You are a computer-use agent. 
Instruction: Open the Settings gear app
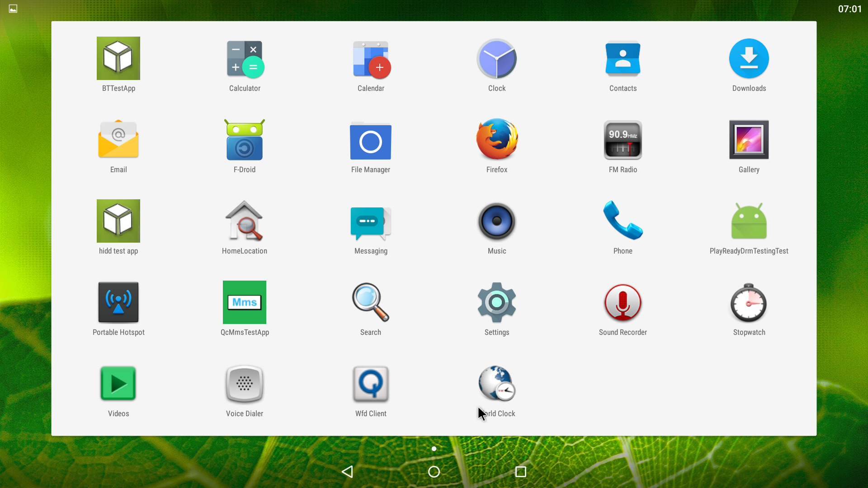click(497, 302)
